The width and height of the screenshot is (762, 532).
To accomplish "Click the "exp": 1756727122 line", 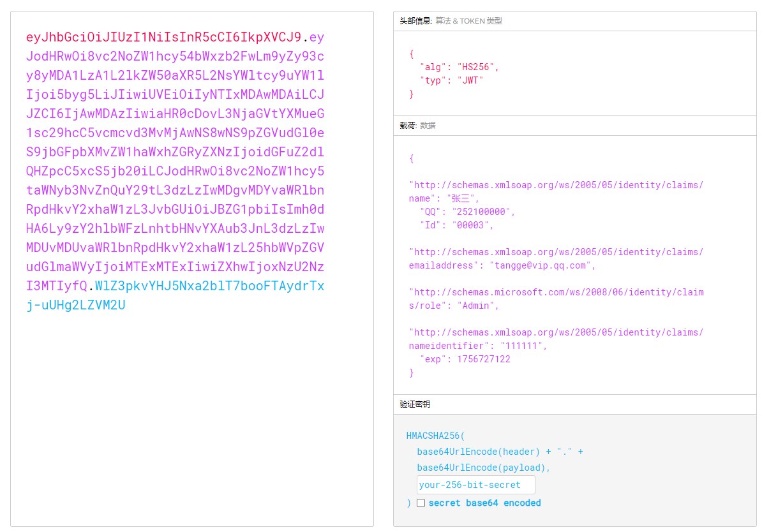I will (465, 360).
